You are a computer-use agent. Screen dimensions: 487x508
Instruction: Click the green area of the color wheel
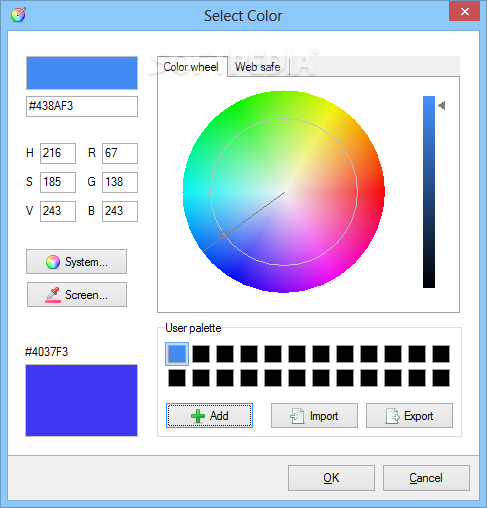click(x=233, y=113)
